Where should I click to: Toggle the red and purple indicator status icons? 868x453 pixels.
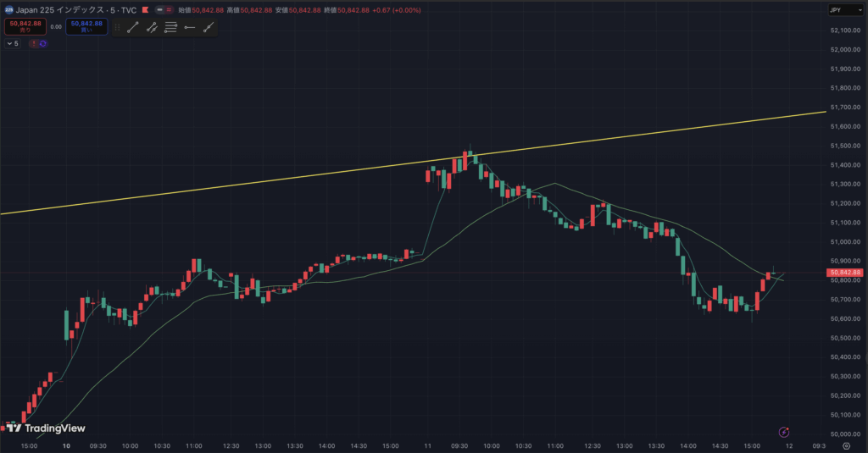pos(38,43)
